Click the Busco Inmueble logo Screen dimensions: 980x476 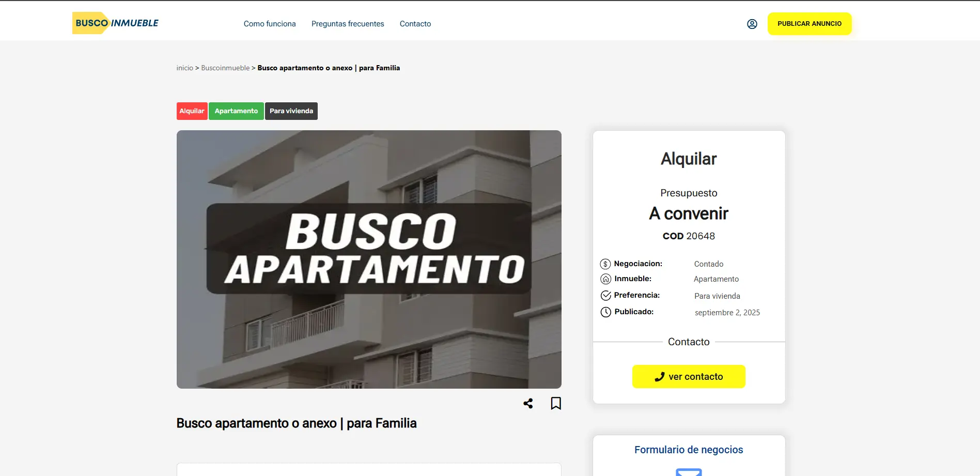(x=116, y=23)
